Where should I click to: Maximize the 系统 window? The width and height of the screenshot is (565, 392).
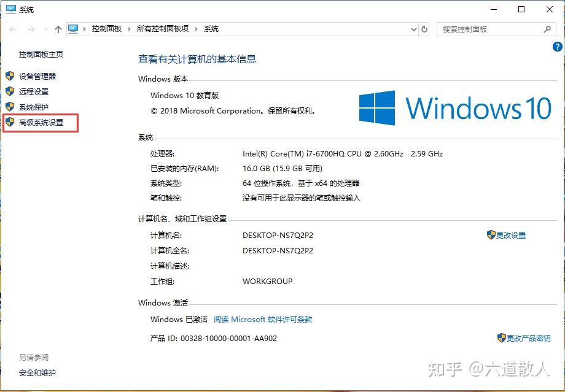pyautogui.click(x=521, y=9)
